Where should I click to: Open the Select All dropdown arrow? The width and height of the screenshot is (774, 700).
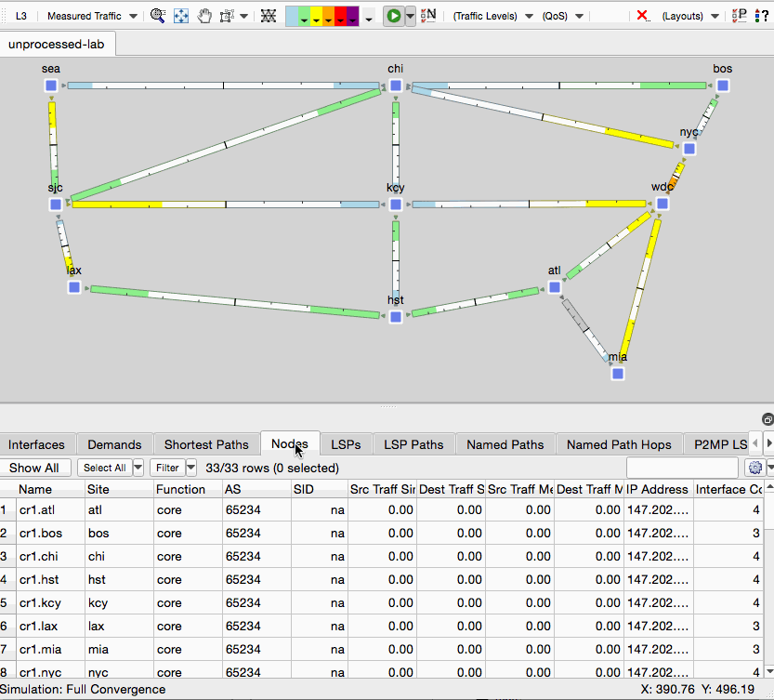point(138,468)
